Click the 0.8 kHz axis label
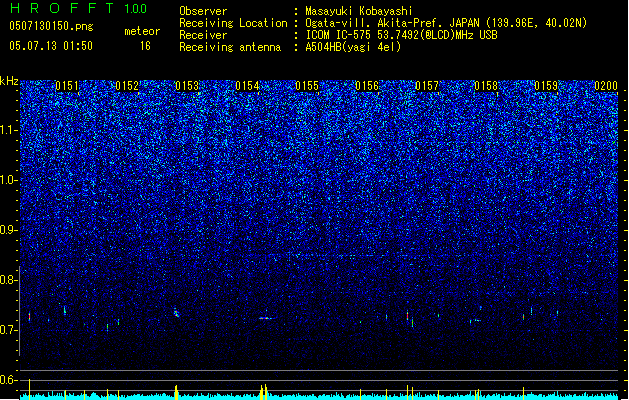Image resolution: width=629 pixels, height=400 pixels. tap(9, 280)
